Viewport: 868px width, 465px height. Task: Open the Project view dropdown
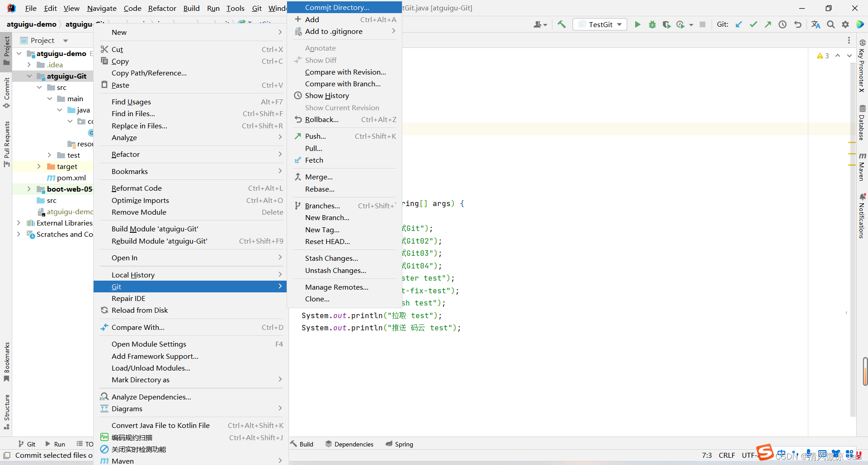point(66,41)
